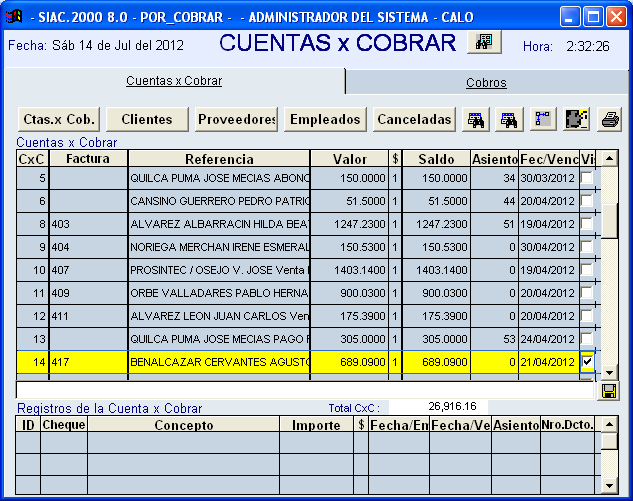This screenshot has height=501, width=633.
Task: Click the search icon beside the Cuentas x Cobrar title
Action: pos(485,42)
